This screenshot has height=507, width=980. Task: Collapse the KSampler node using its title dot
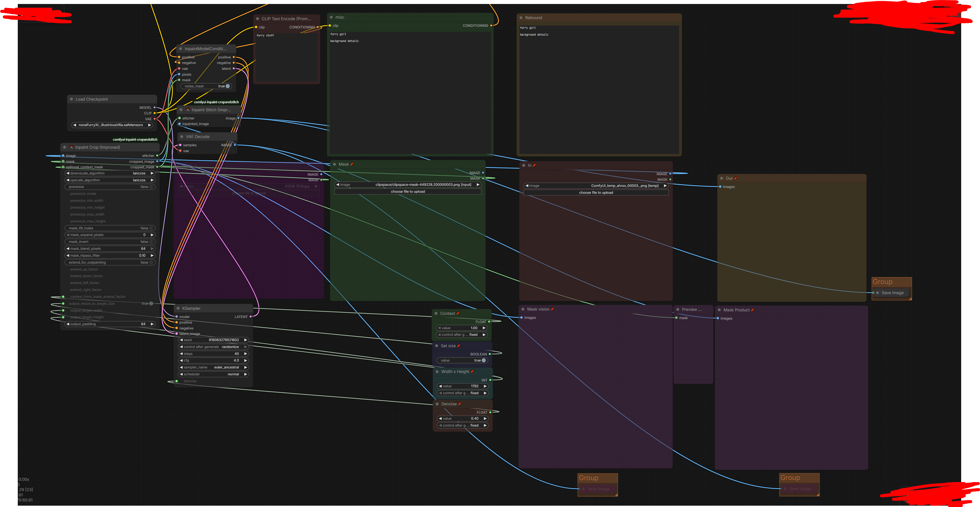click(178, 308)
